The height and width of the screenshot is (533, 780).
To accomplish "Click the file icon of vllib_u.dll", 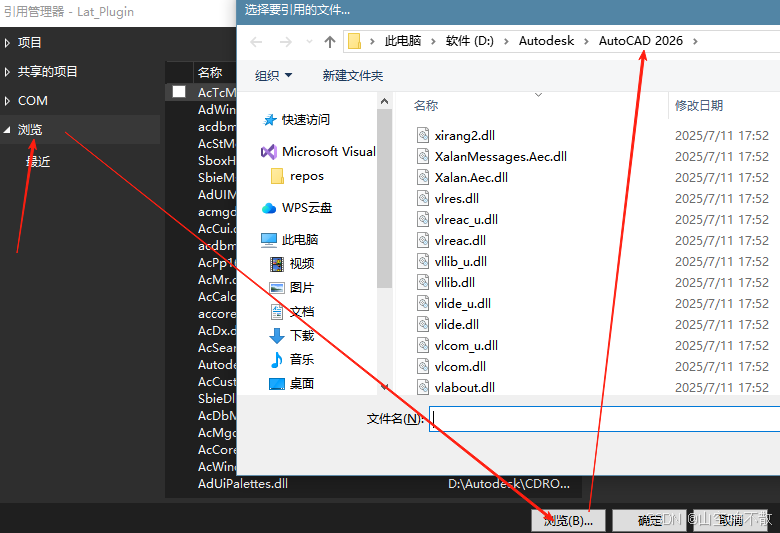I will [423, 261].
